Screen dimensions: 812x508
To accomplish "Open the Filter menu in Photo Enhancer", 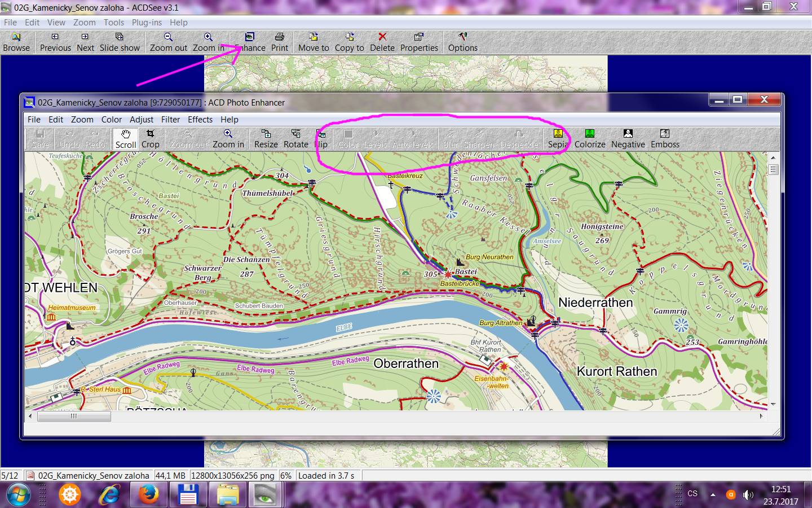I will pos(170,120).
